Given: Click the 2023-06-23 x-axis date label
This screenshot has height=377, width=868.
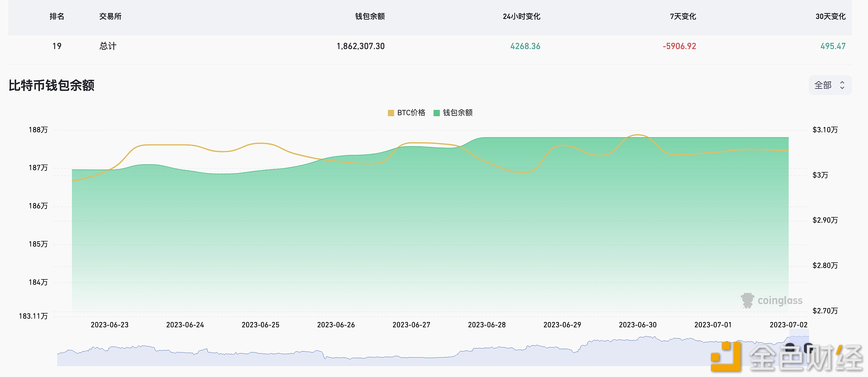Looking at the screenshot, I should tap(110, 325).
